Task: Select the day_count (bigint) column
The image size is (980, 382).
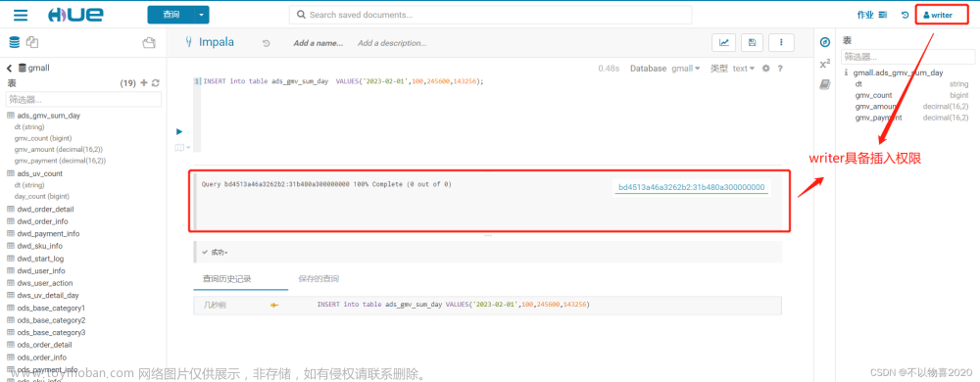Action: [41, 196]
